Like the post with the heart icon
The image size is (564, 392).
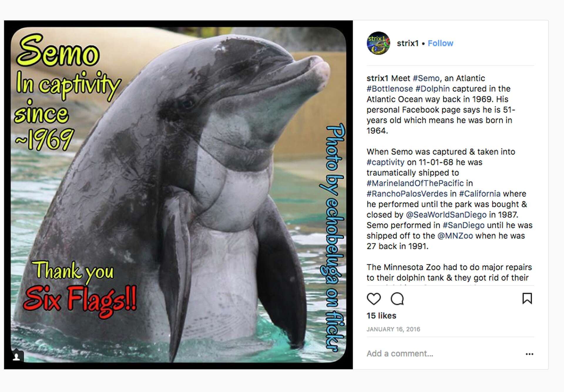click(374, 299)
